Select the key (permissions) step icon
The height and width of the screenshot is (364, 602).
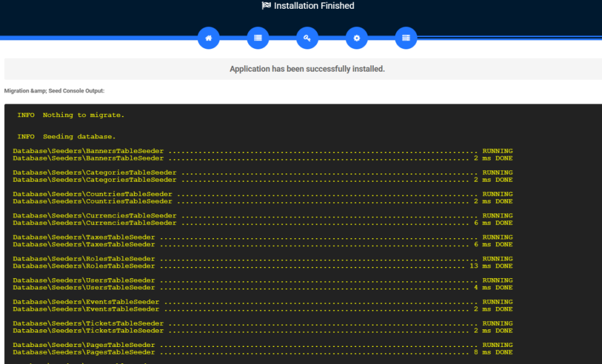[307, 38]
